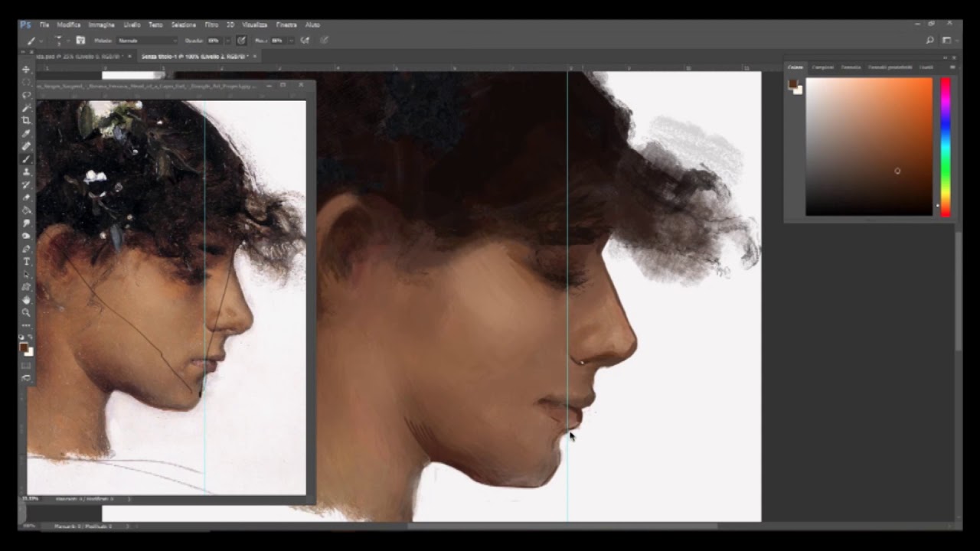Select the Clone Stamp tool
This screenshot has height=551, width=980.
[26, 171]
